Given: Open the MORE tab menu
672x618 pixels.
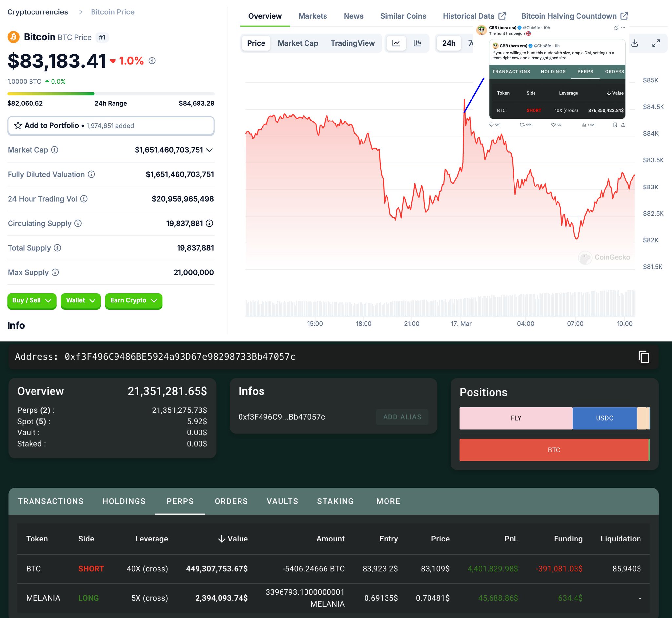Looking at the screenshot, I should tap(388, 501).
